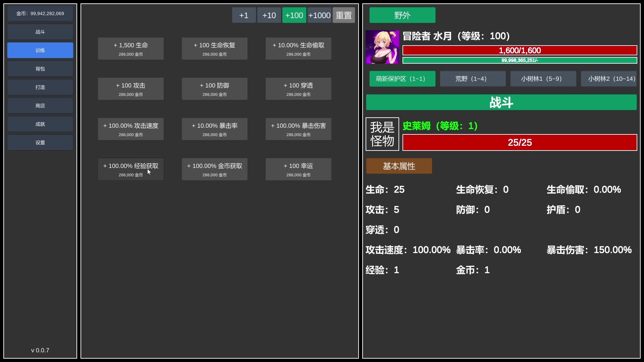Image resolution: width=644 pixels, height=362 pixels.
Task: Click the 我是怪物 monster image box
Action: [x=382, y=134]
